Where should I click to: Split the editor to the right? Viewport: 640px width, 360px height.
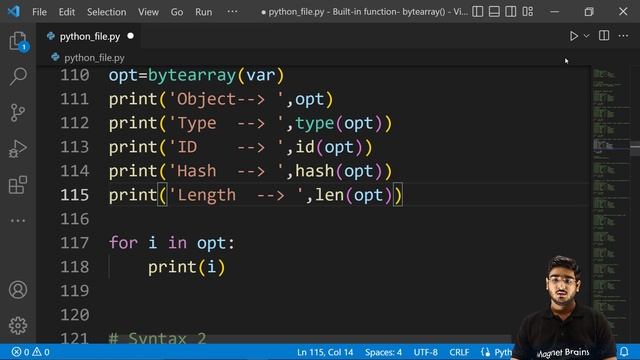(604, 36)
